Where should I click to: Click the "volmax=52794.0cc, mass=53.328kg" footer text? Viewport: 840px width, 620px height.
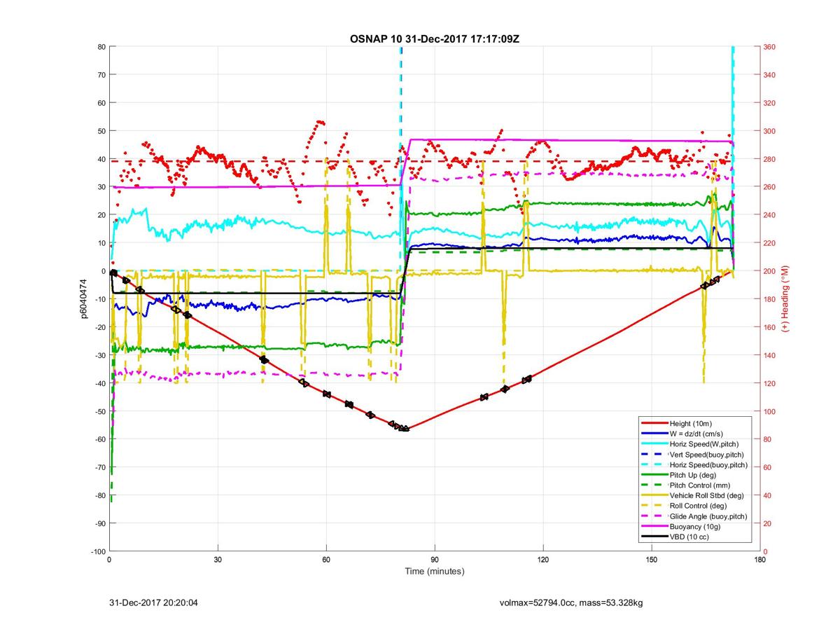coord(571,602)
